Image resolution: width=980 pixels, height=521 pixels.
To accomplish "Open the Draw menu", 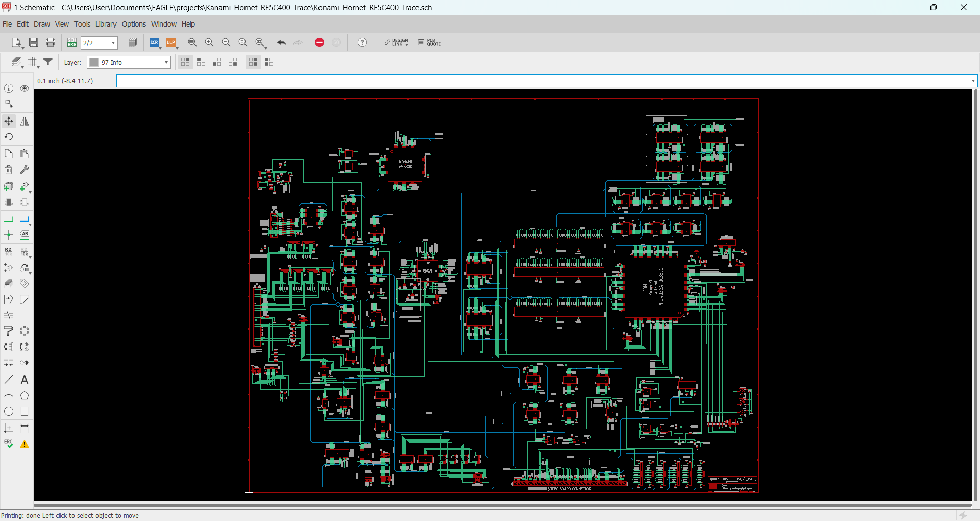I will (x=42, y=24).
